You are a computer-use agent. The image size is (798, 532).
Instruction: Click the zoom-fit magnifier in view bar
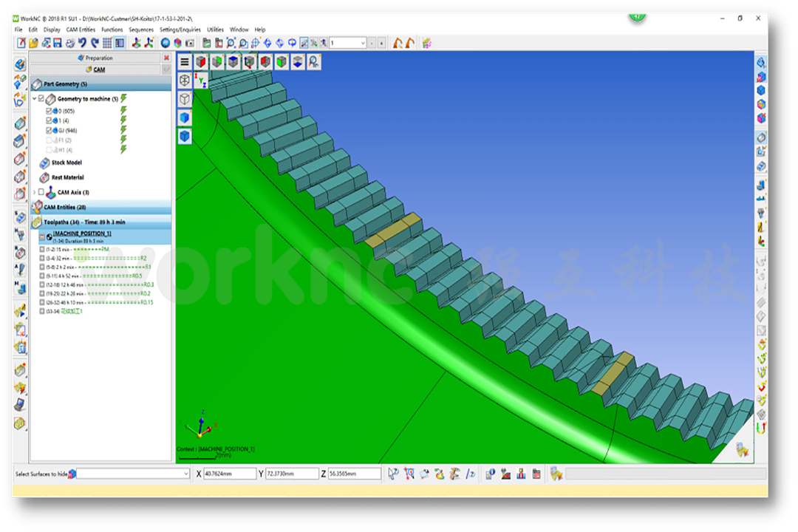[x=314, y=62]
